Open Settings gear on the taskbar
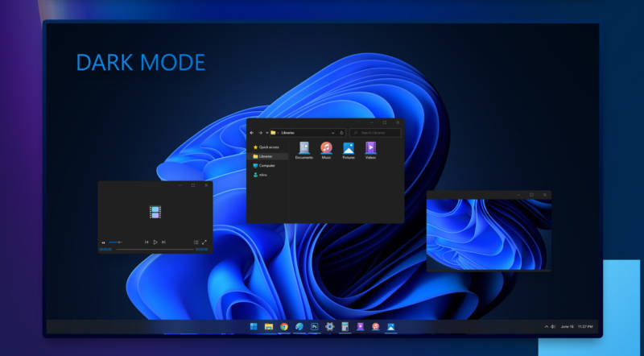644x356 pixels. 329,326
